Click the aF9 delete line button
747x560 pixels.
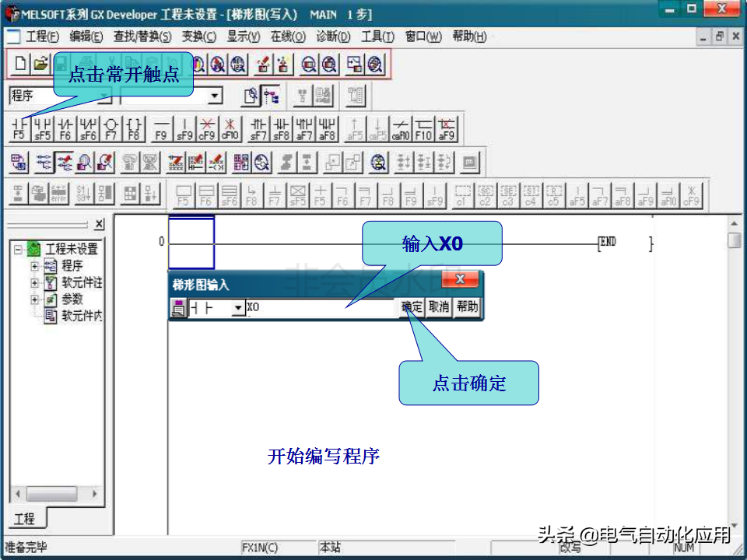coord(446,129)
